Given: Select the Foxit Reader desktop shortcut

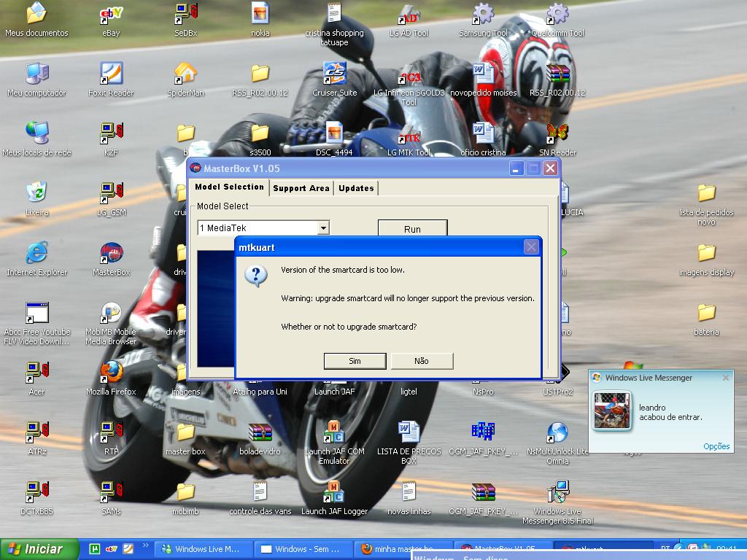Looking at the screenshot, I should 111,79.
